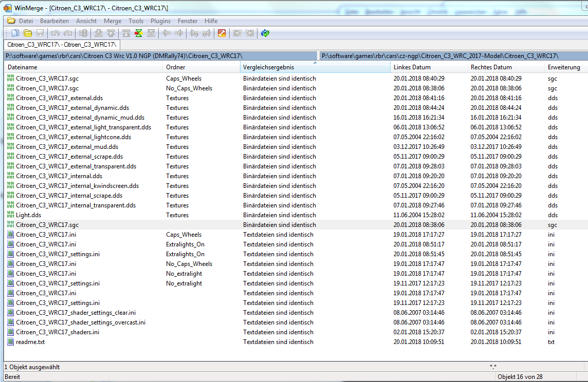The image size is (588, 382).
Task: Open the Plugins menu
Action: [x=160, y=21]
